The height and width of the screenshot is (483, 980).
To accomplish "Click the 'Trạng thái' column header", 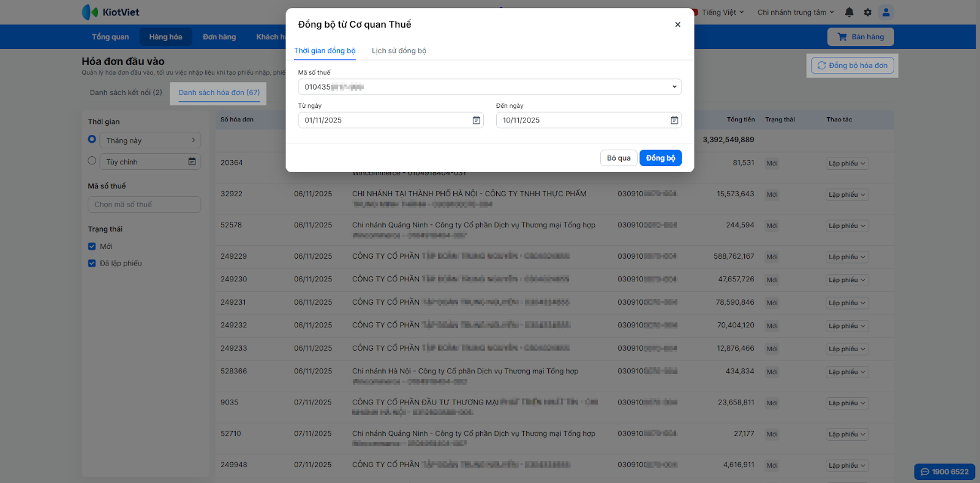I will click(780, 120).
